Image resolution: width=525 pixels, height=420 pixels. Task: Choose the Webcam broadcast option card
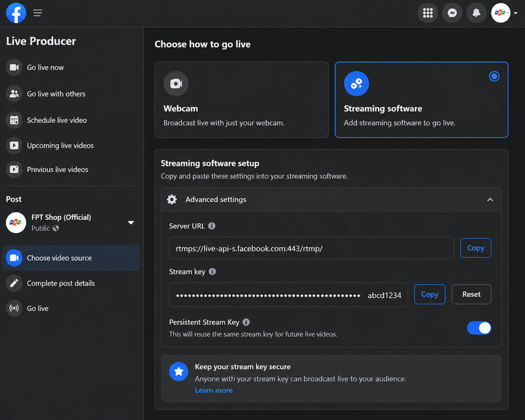[241, 100]
